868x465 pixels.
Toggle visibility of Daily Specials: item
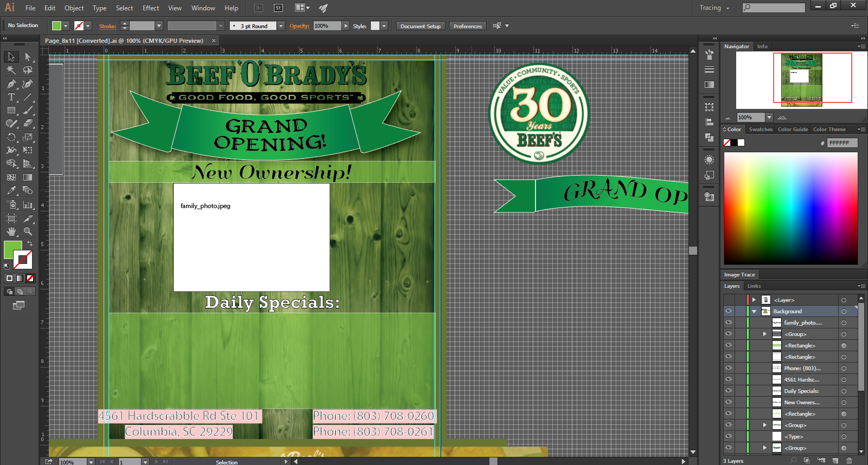pyautogui.click(x=729, y=391)
